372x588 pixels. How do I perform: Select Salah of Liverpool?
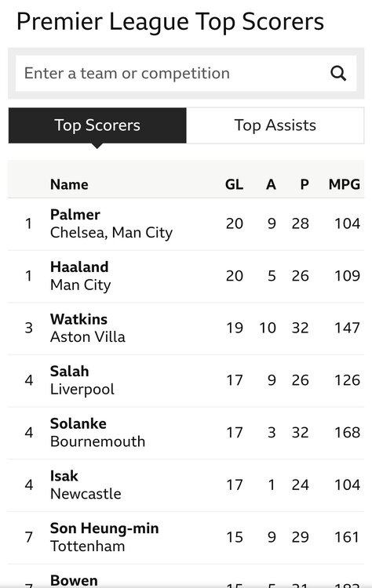click(x=186, y=380)
